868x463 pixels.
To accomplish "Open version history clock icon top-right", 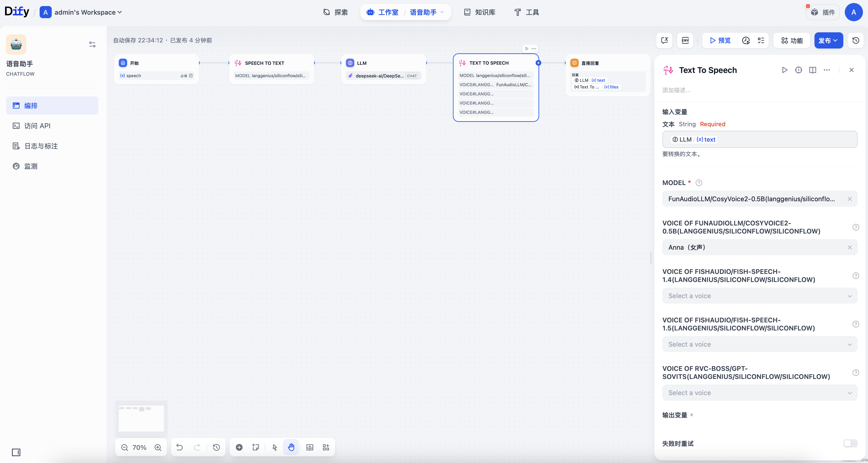I will click(856, 40).
